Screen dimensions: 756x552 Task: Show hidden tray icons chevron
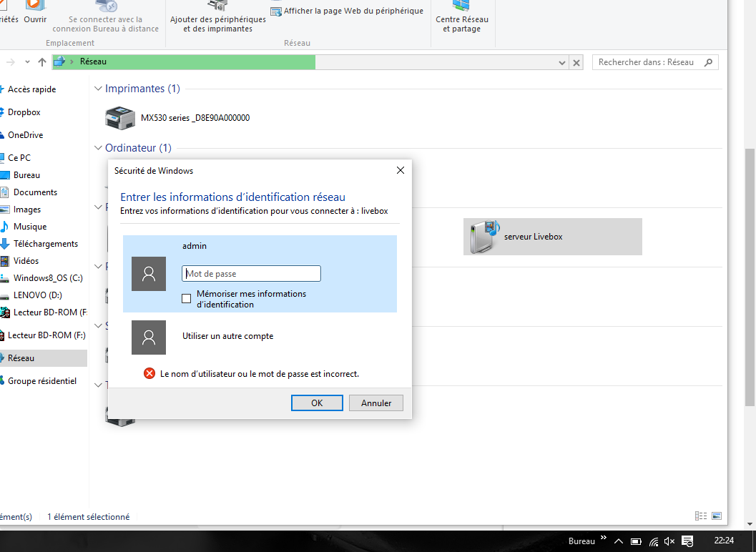[618, 541]
